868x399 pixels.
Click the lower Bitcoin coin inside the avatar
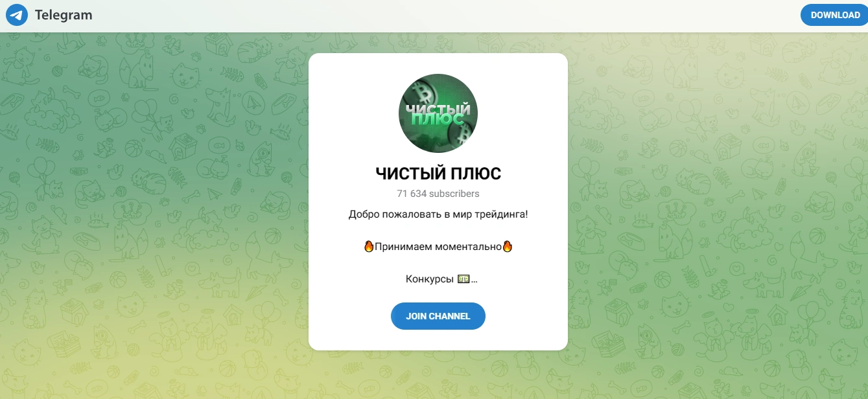click(x=465, y=133)
